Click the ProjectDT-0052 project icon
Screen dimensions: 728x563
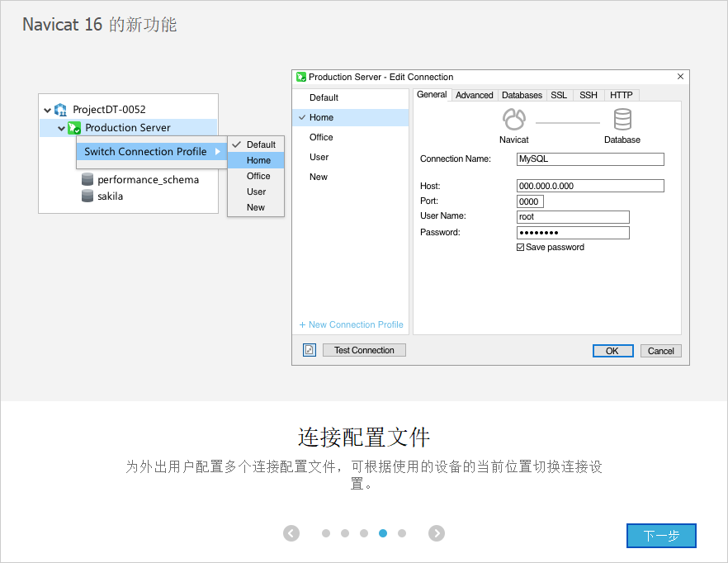click(61, 110)
